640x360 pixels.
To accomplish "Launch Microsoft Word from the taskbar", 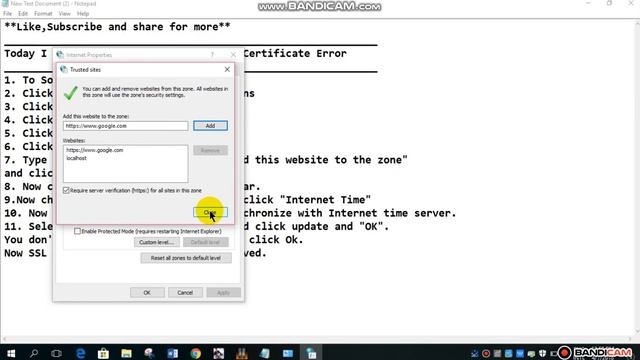I will click(172, 353).
